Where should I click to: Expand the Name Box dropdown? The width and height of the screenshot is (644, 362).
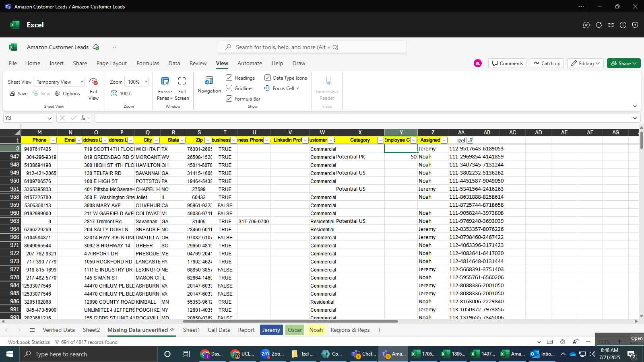coord(50,118)
